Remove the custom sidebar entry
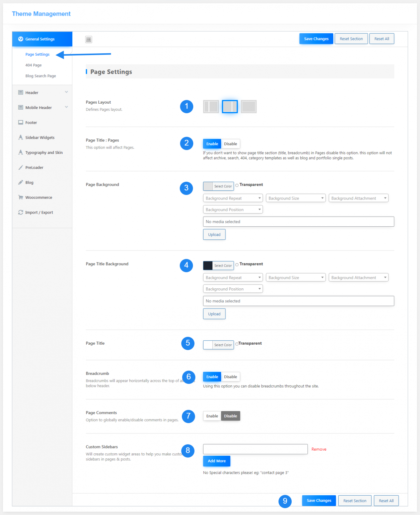Screen dimensions: 420x515 coord(319,449)
